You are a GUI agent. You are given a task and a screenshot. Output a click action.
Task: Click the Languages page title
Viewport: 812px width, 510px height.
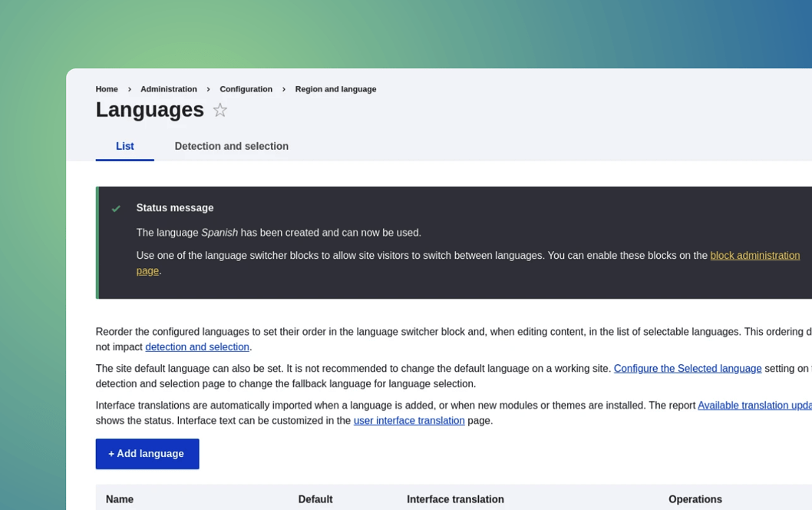(150, 110)
